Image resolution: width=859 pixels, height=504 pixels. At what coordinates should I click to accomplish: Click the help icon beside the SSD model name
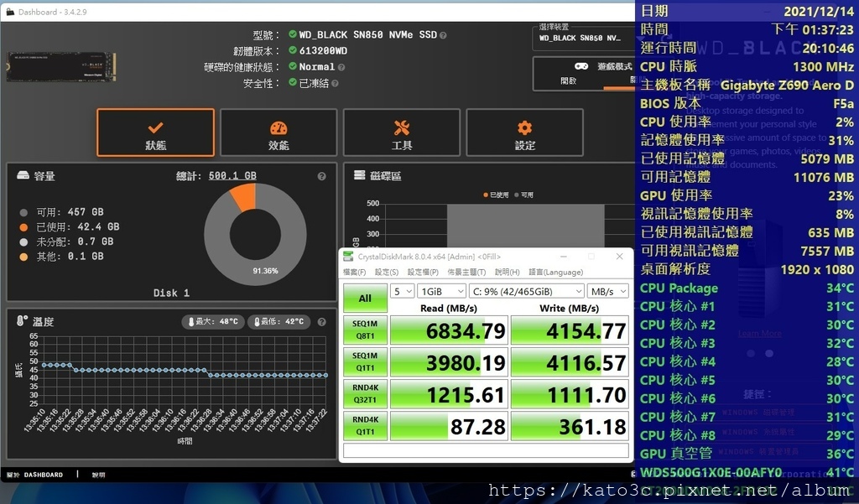(x=443, y=35)
